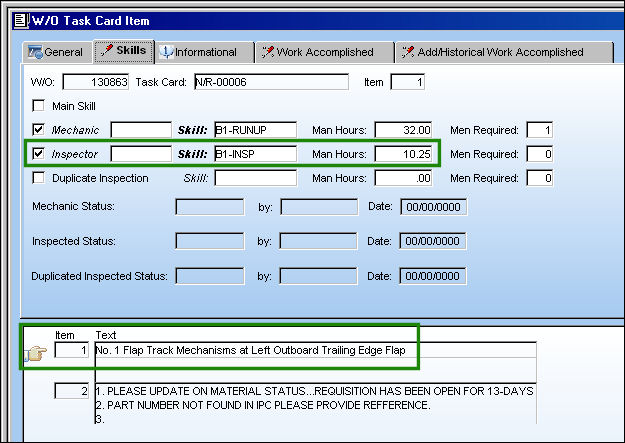
Task: Click the Duplicate Inspection Skill field
Action: pos(256,178)
